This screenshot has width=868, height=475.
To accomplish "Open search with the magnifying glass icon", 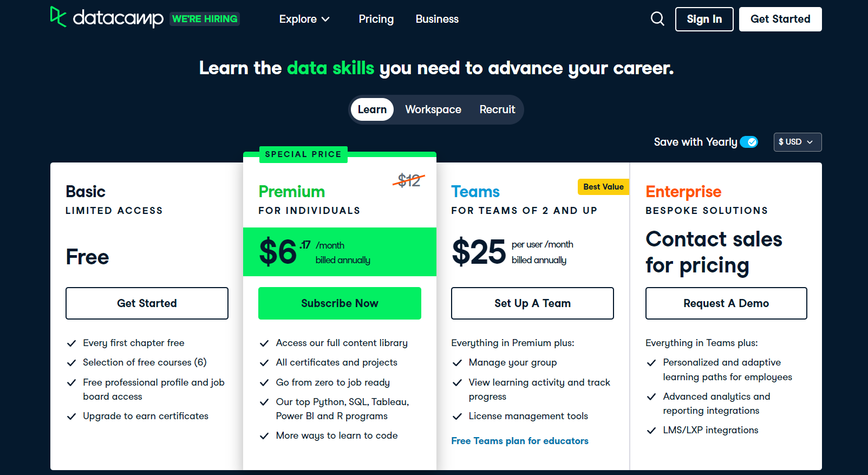I will tap(657, 19).
